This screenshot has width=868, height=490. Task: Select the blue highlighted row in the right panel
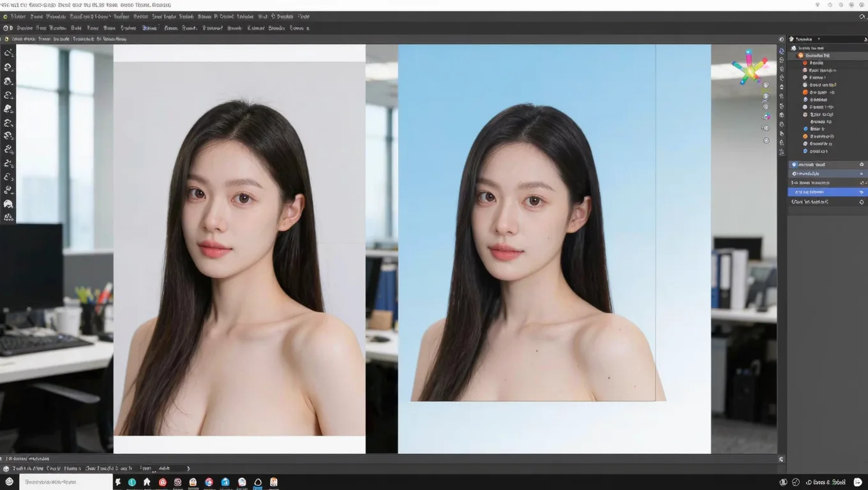tap(827, 191)
